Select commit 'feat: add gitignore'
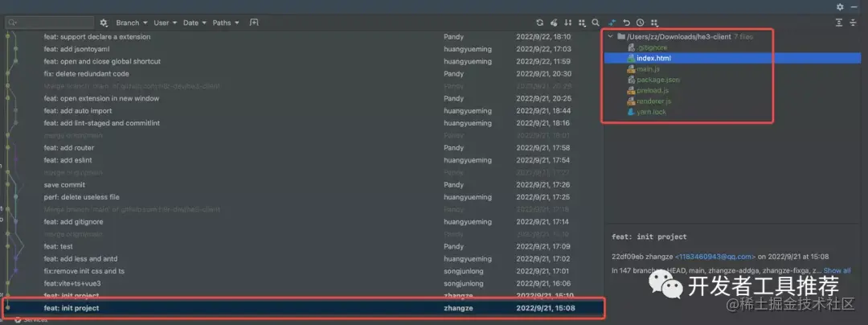Screen dimensions: 868x325 click(x=73, y=221)
